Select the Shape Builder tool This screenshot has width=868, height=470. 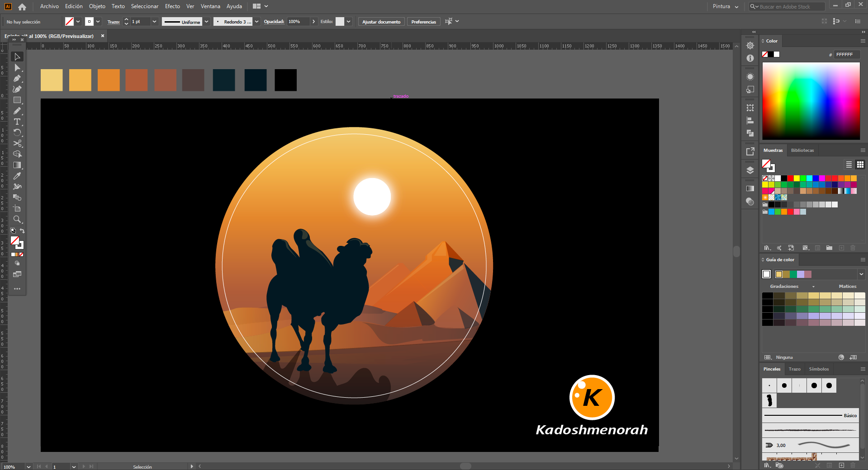(x=17, y=154)
